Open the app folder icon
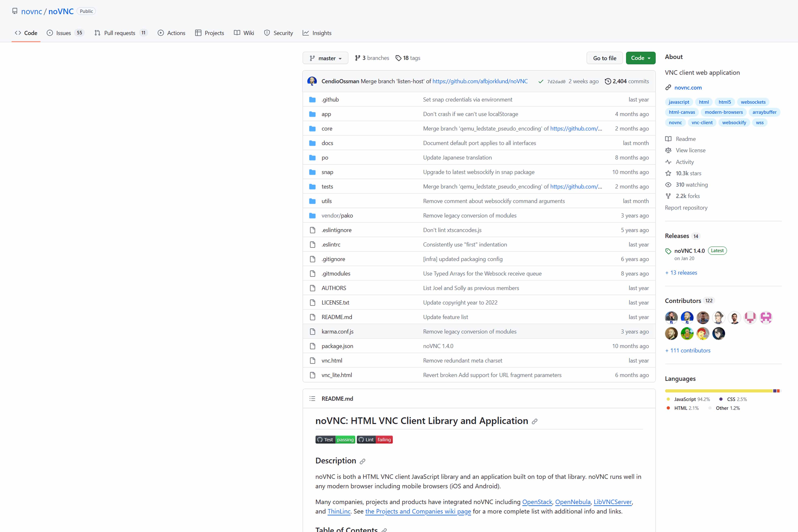 [x=312, y=114]
